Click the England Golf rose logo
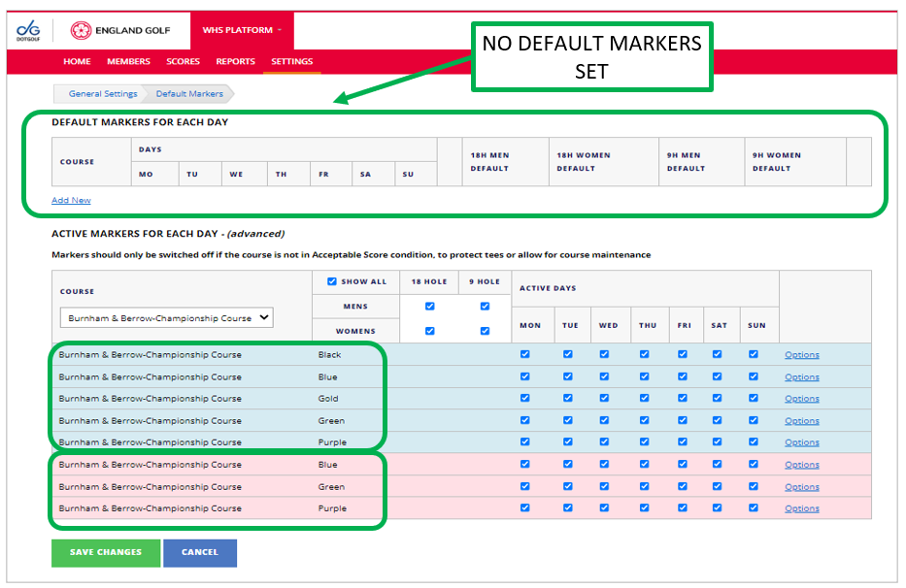This screenshot has width=906, height=588. 81,30
